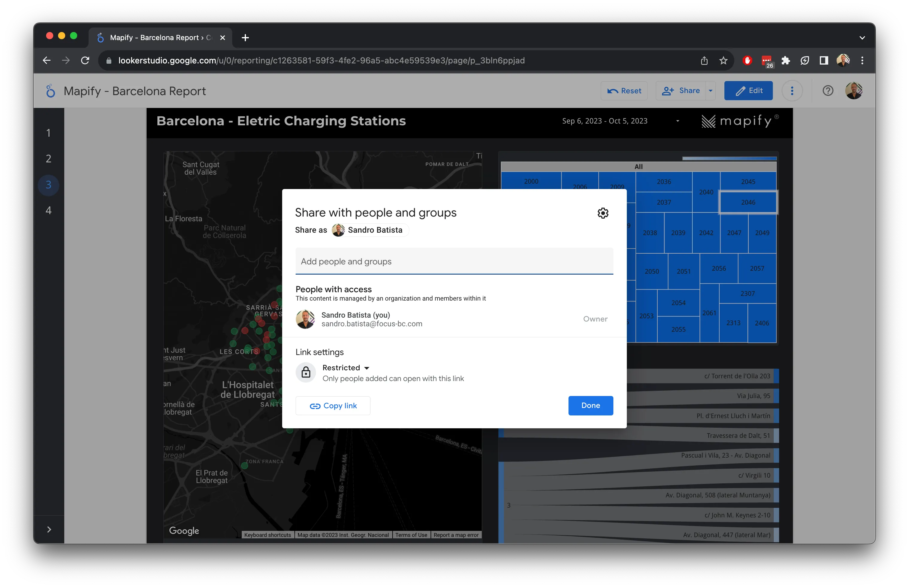Expand the Chrome tab search chevron
909x588 pixels.
[862, 37]
